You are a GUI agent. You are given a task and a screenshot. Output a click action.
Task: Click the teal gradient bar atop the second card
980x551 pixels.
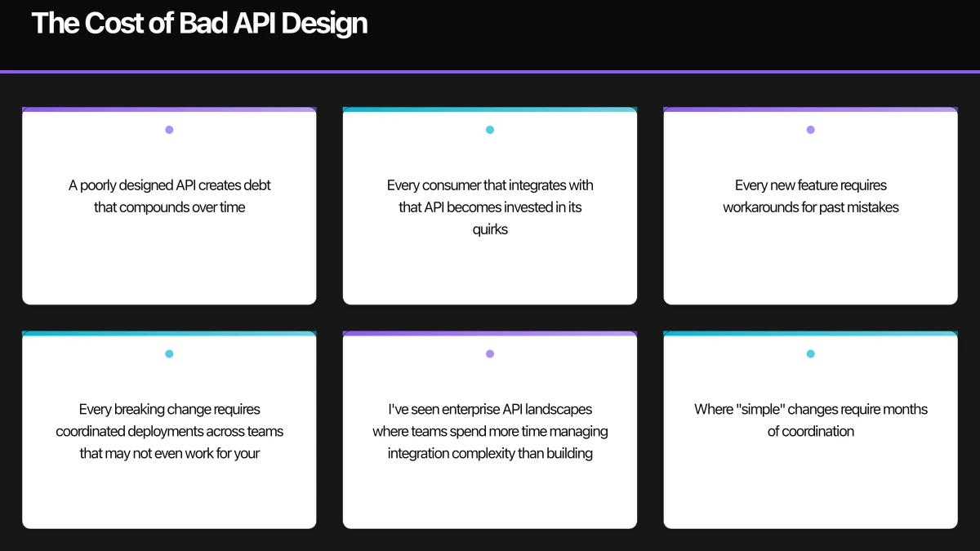tap(490, 109)
